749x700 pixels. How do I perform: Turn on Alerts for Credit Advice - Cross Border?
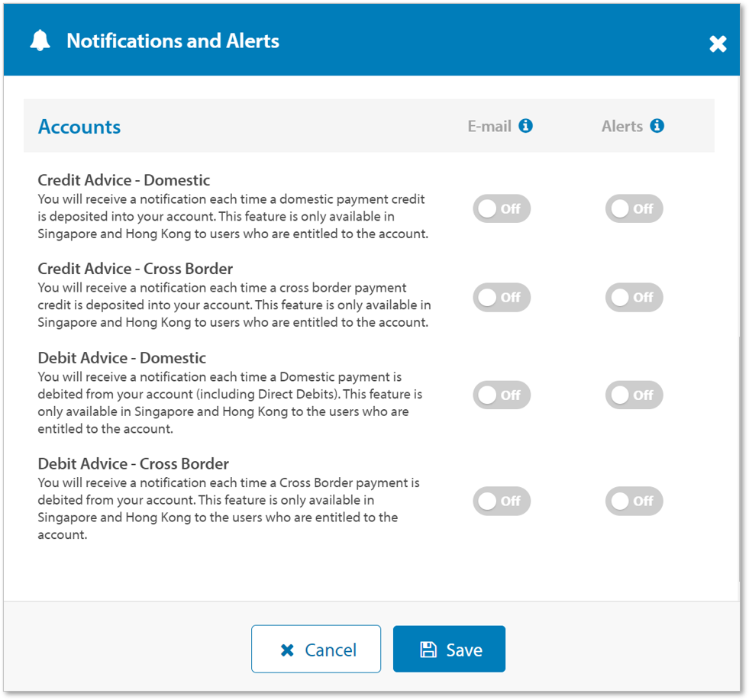tap(634, 297)
